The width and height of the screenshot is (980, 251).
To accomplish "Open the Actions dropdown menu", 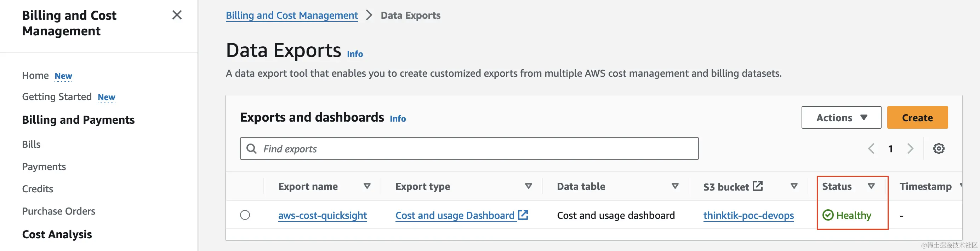I will pos(841,118).
